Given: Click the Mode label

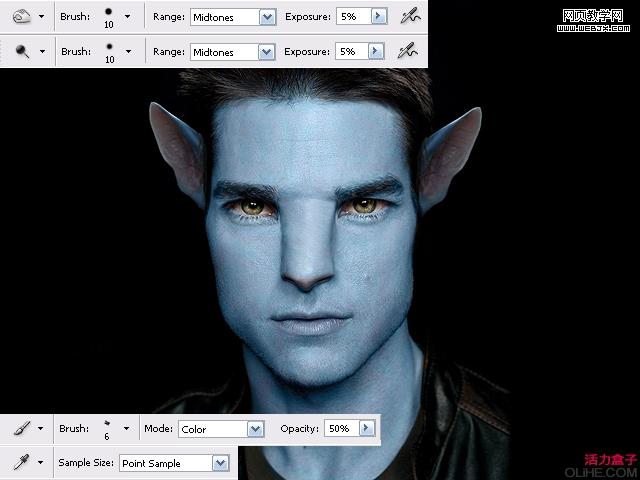Looking at the screenshot, I should [158, 429].
